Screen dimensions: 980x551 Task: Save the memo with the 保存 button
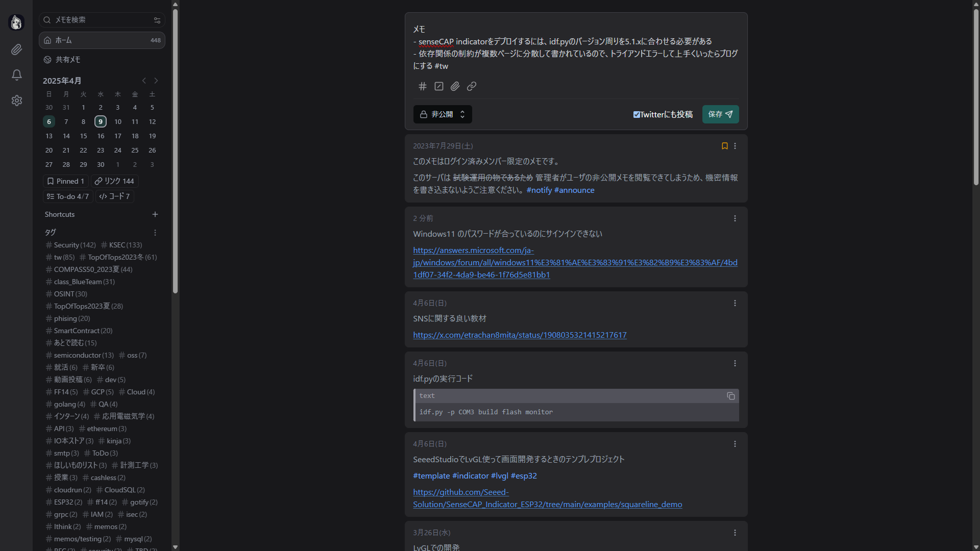coord(720,114)
